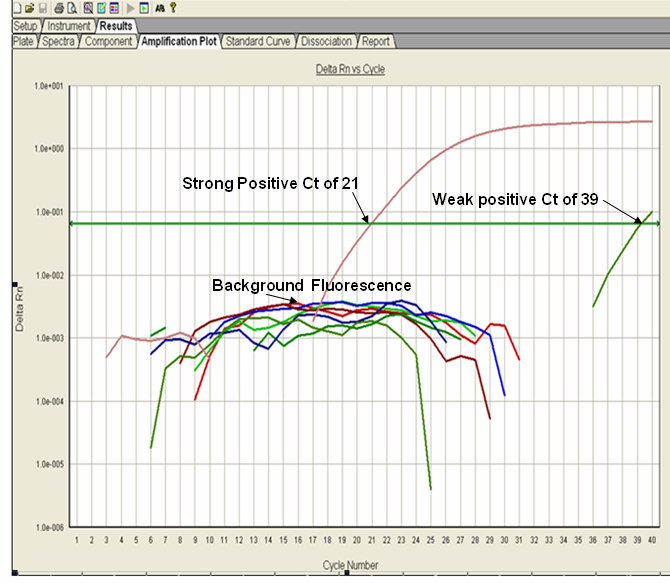Click the 1.0e-001 y-axis value
The image size is (670, 583).
(50, 212)
